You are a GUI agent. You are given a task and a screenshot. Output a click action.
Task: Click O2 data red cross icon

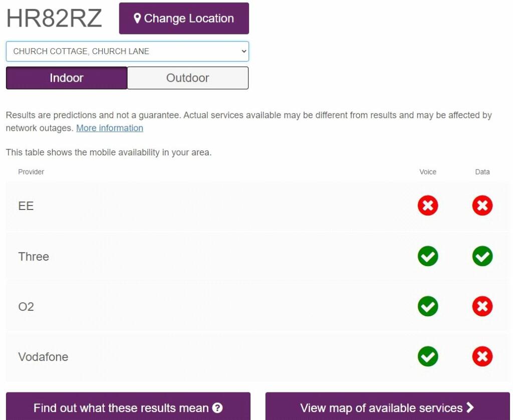[482, 306]
